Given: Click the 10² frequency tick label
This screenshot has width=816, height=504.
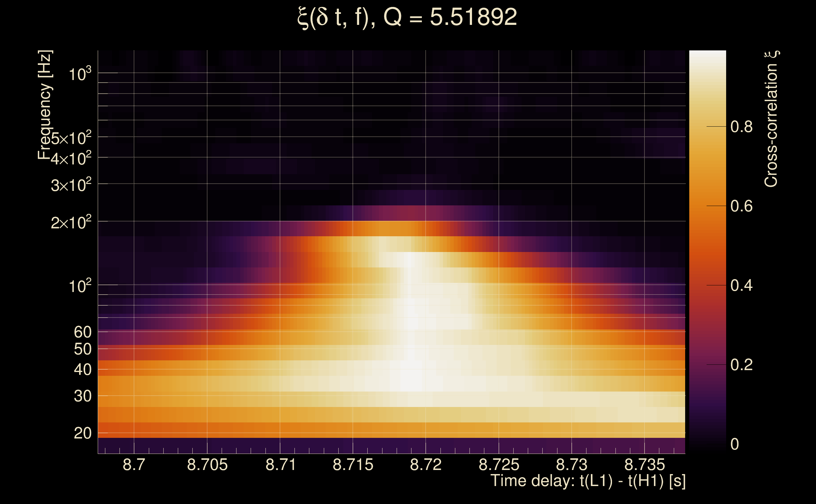Looking at the screenshot, I should pos(80,286).
